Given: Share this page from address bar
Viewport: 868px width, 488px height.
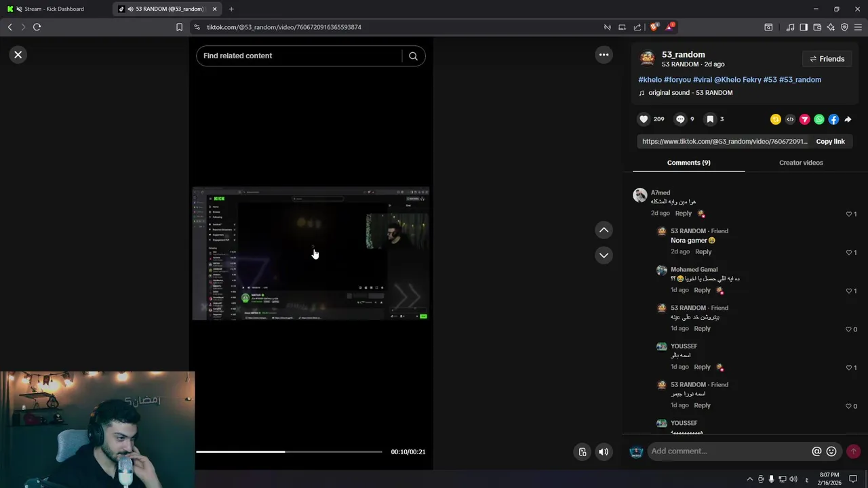Looking at the screenshot, I should pos(637,27).
